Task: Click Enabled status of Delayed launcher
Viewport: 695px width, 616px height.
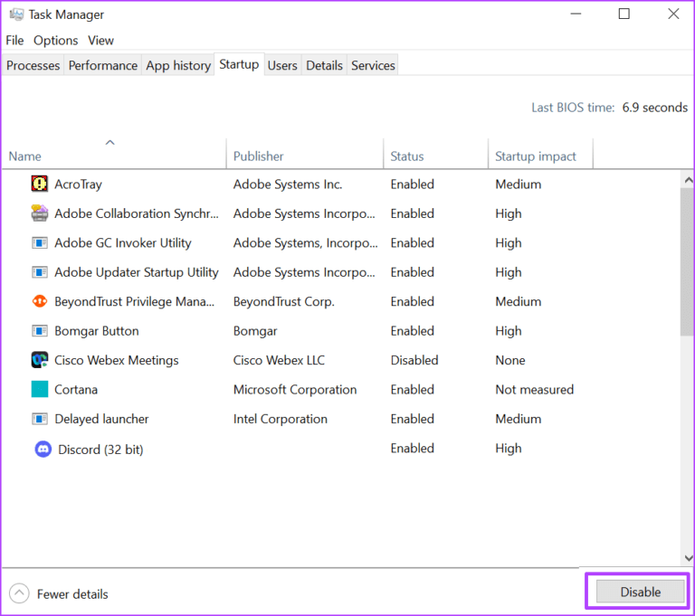Action: (413, 419)
